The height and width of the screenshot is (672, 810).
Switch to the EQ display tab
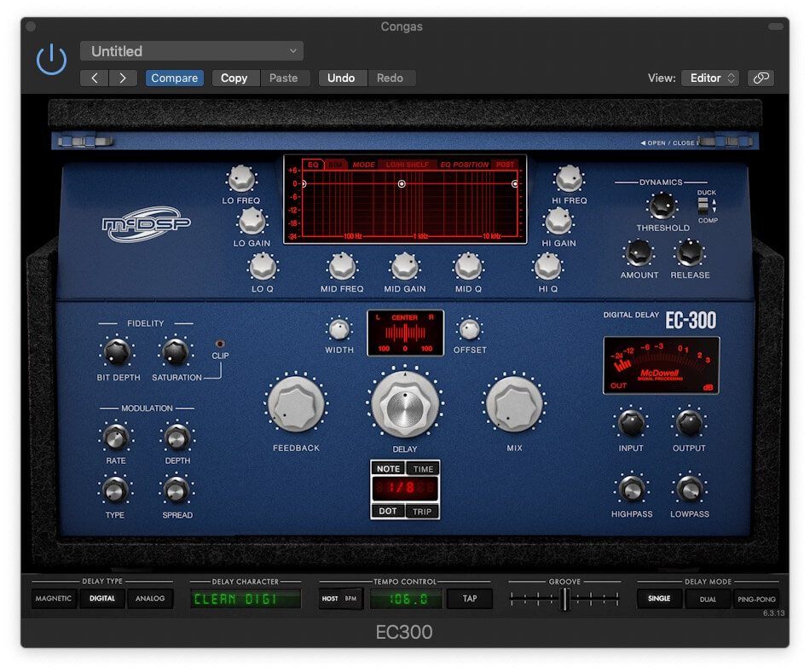coord(313,165)
